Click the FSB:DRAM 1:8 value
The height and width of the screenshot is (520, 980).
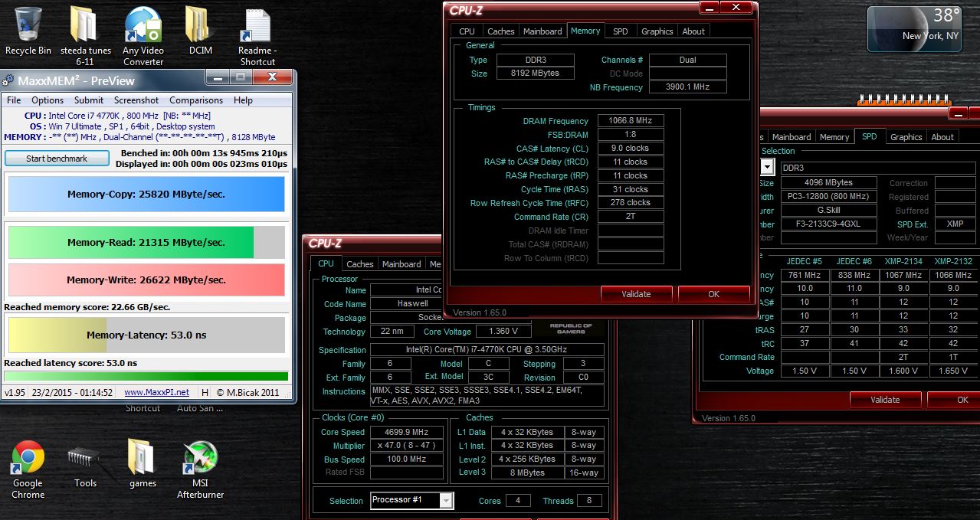point(629,135)
